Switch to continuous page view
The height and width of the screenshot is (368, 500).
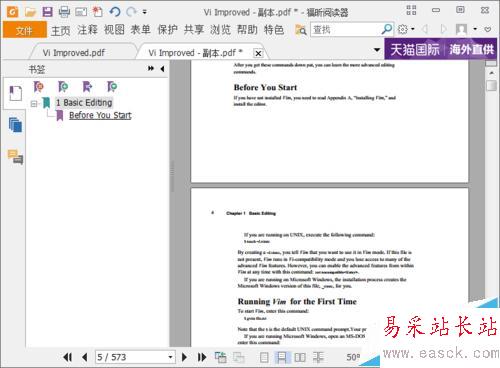click(x=282, y=358)
